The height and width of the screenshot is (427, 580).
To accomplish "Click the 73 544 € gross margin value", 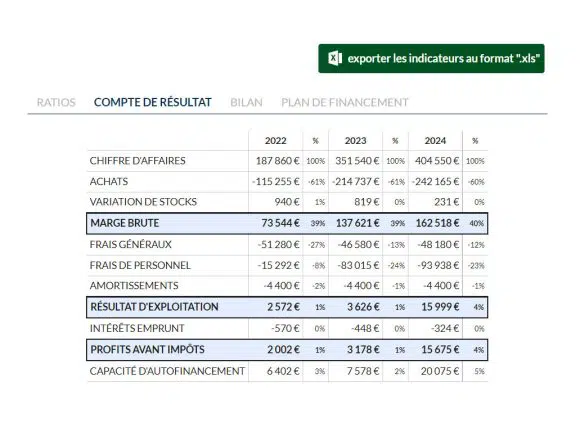I will 281,223.
